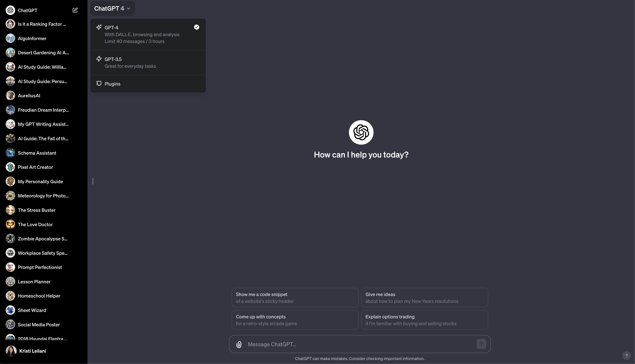Screen dimensions: 635x364
Task: Click the new conversation edit icon
Action: 75,10
